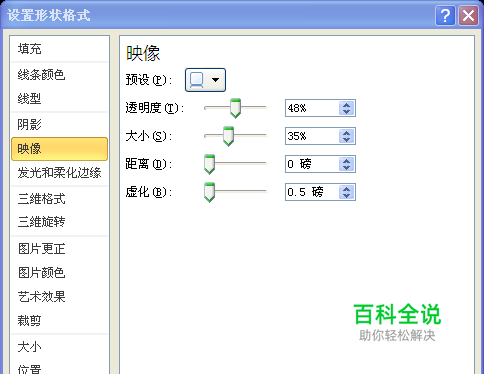The height and width of the screenshot is (374, 484).
Task: Increase 大小 value with up arrow
Action: (347, 133)
